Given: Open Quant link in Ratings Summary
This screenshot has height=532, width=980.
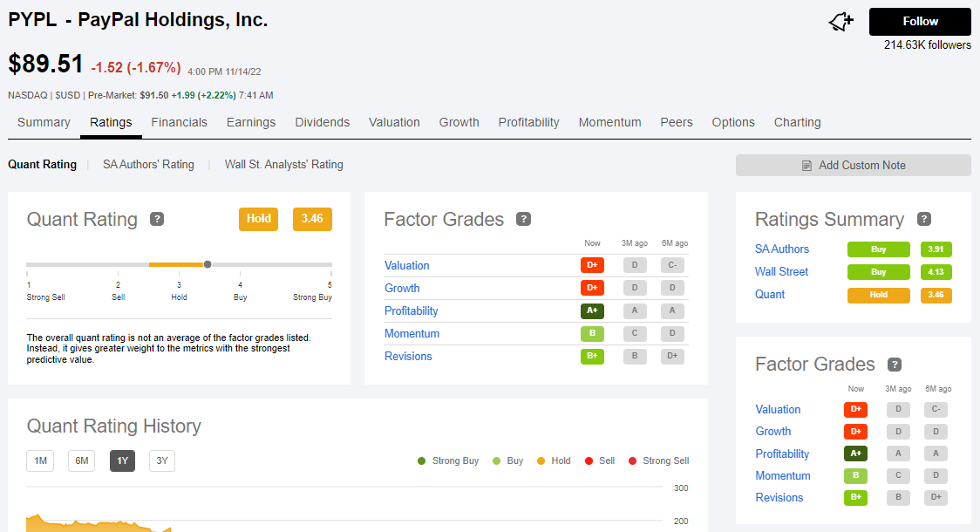Looking at the screenshot, I should point(770,295).
